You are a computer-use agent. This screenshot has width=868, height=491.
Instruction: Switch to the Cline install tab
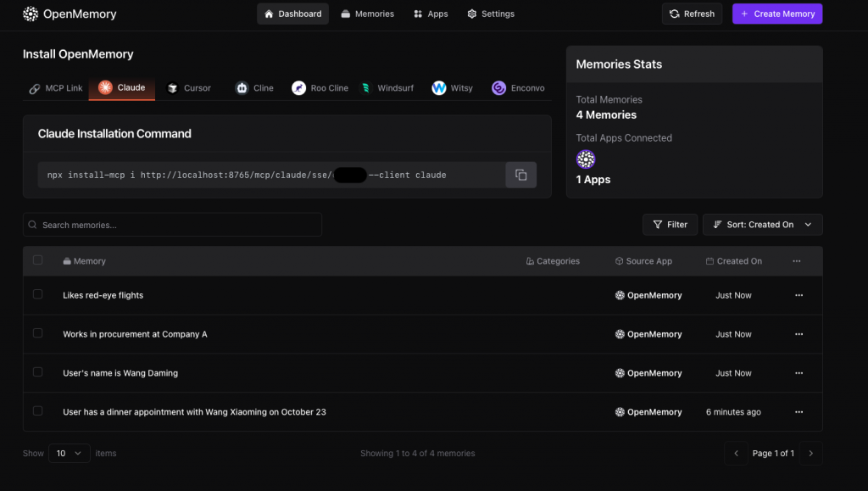254,88
